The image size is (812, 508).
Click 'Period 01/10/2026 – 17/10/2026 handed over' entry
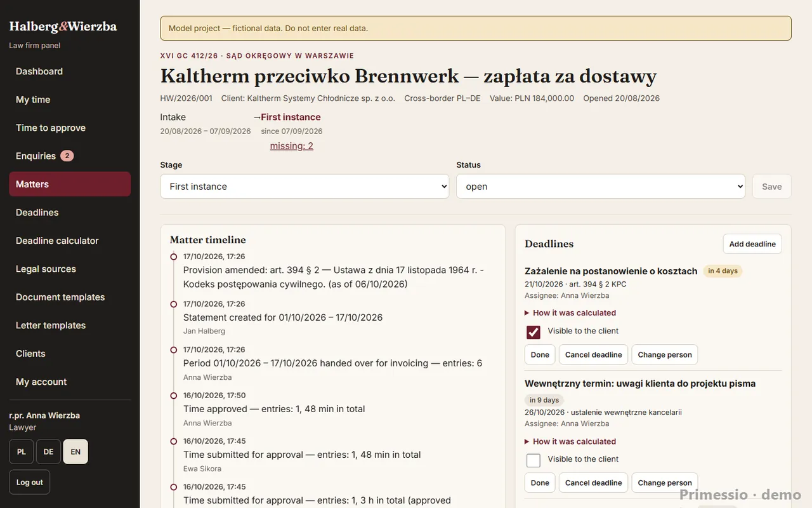tap(332, 363)
